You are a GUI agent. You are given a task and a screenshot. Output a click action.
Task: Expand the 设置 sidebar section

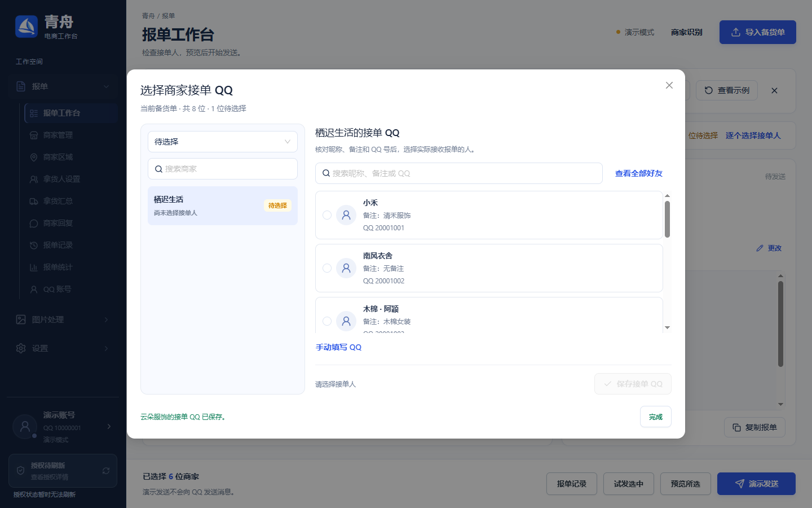click(63, 348)
